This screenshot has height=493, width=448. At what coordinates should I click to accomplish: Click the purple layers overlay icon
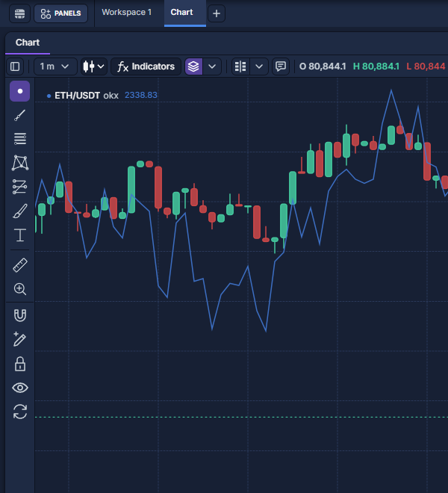[x=193, y=66]
